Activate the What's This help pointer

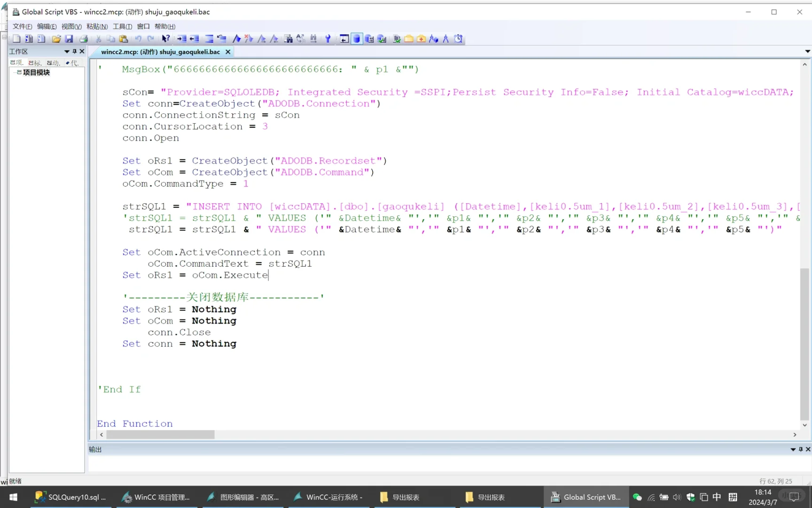tap(165, 39)
